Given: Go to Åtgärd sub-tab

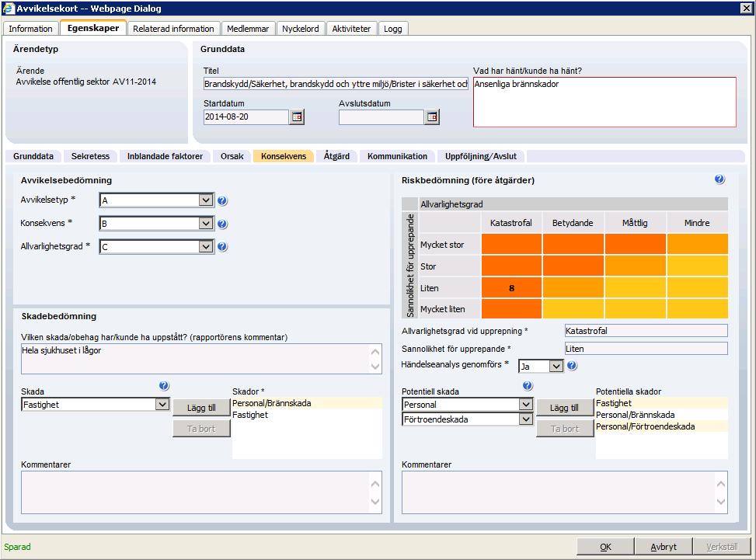Looking at the screenshot, I should [x=336, y=156].
